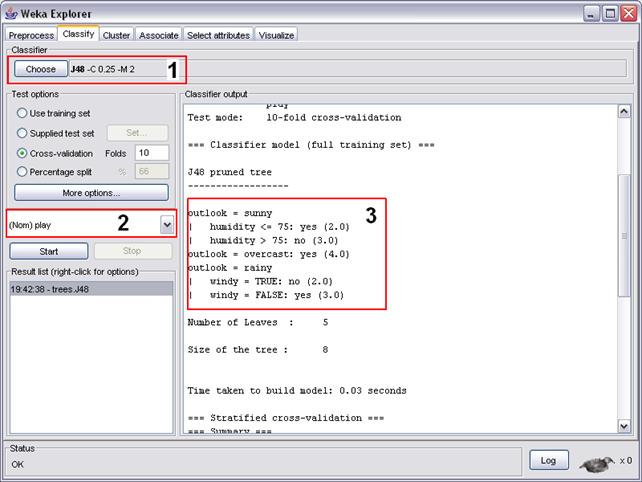The height and width of the screenshot is (482, 642).
Task: Switch to the Preprocess tab
Action: click(x=30, y=35)
